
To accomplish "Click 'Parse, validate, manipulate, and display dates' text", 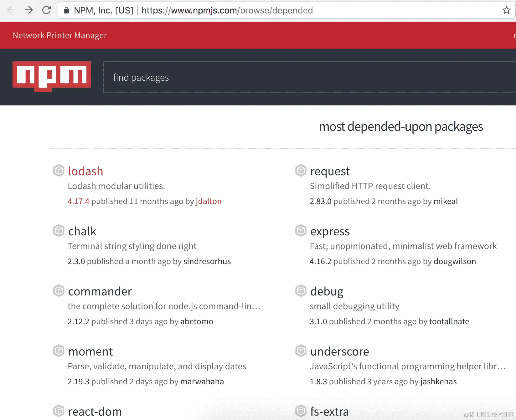I will coord(157,366).
